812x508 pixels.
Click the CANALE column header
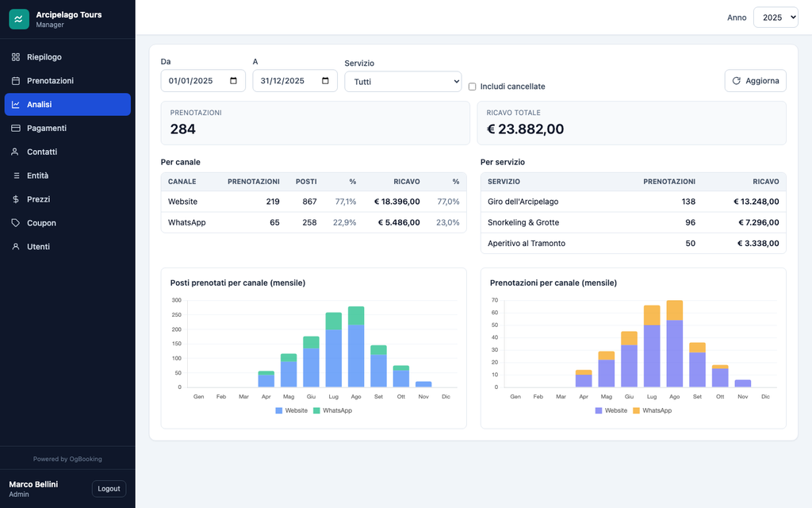[182, 182]
